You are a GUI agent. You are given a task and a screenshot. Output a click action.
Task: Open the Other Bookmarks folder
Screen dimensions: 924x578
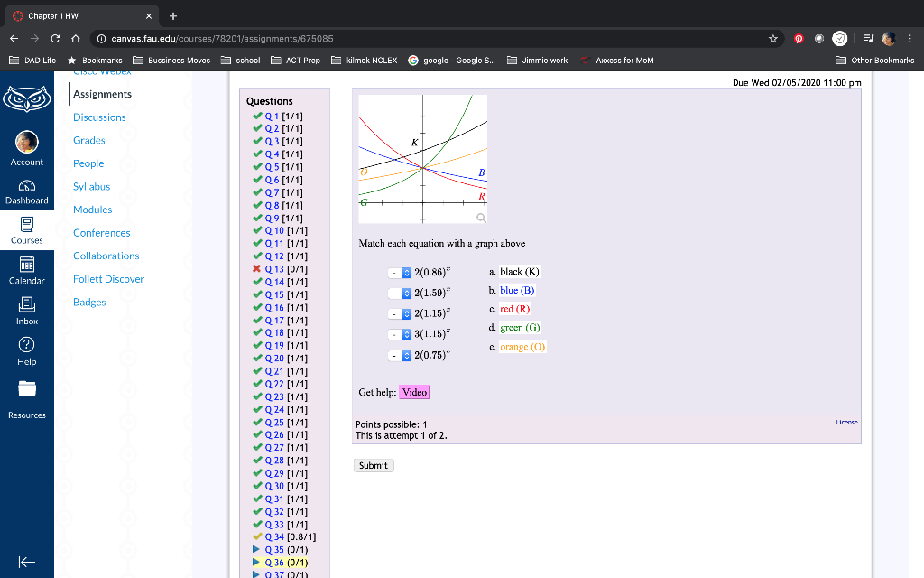click(875, 61)
